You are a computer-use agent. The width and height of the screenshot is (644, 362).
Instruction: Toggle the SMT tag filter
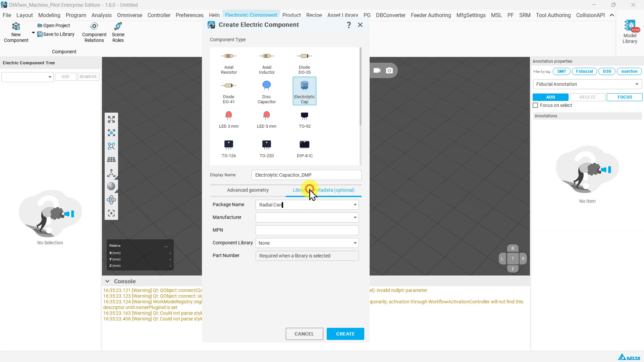click(x=561, y=71)
